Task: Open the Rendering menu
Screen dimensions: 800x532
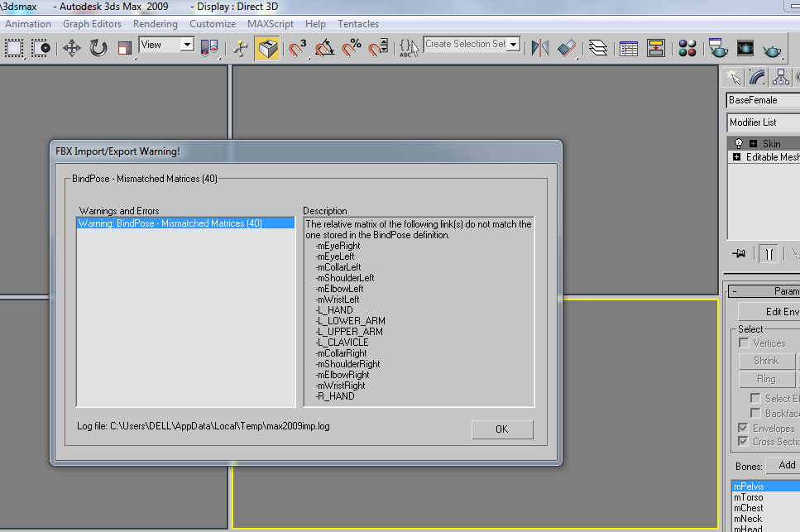Action: pos(155,24)
